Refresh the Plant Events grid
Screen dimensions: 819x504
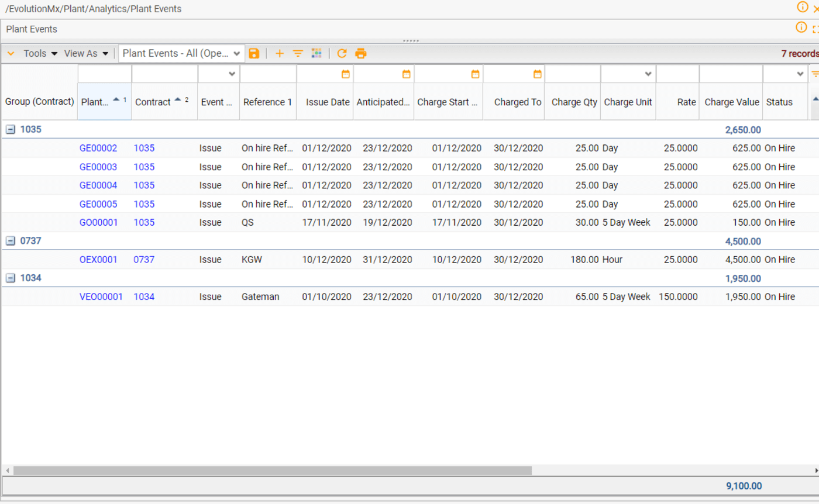(x=342, y=53)
